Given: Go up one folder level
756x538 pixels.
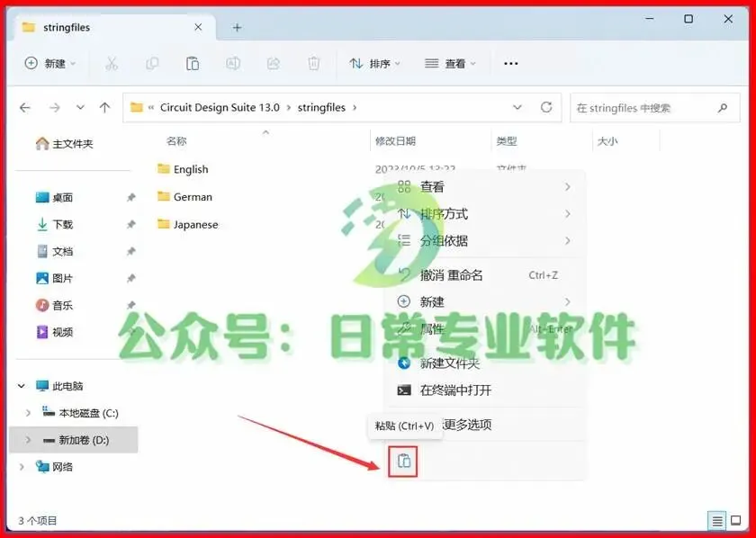Looking at the screenshot, I should click(104, 107).
